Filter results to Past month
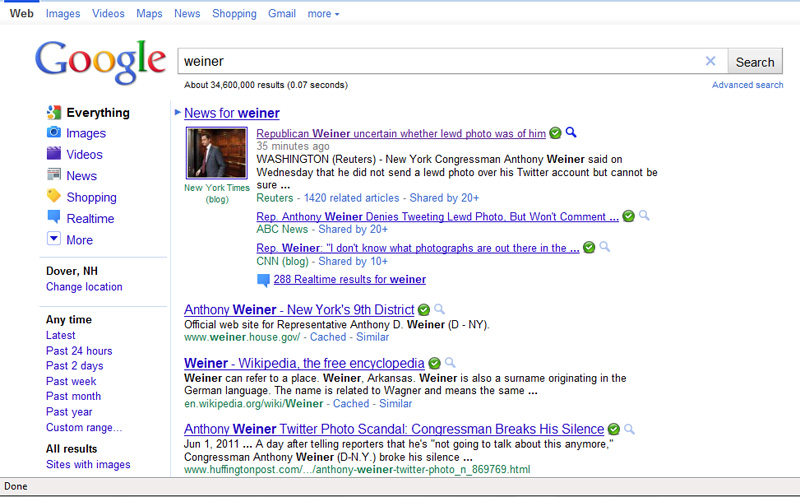This screenshot has width=800, height=497. tap(73, 396)
